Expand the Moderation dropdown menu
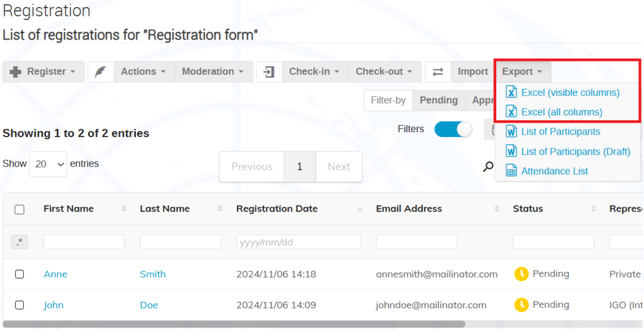The image size is (644, 331). (214, 72)
